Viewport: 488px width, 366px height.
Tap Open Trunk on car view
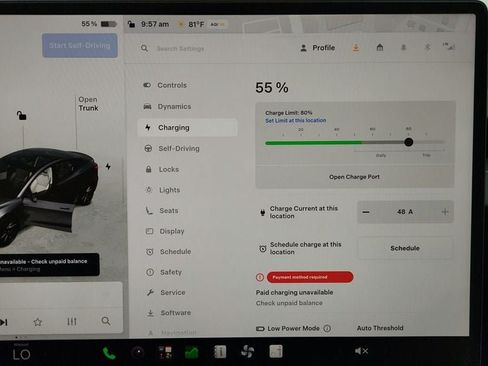point(88,104)
